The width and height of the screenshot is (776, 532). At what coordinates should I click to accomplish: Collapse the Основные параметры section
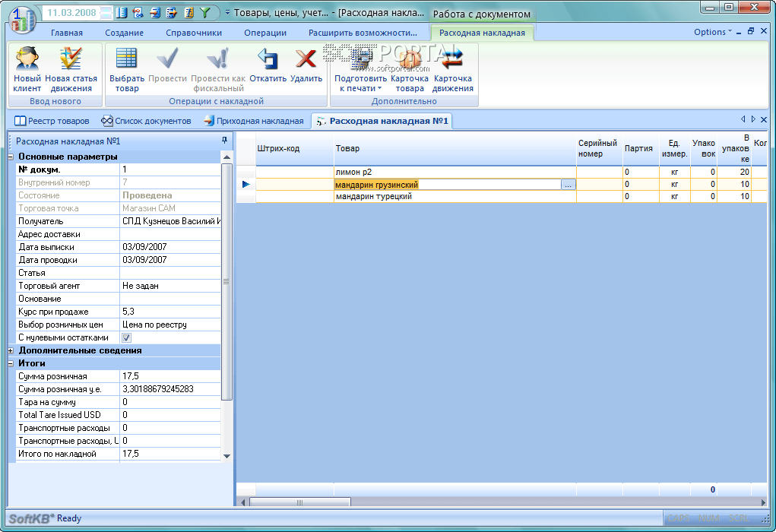coord(11,157)
